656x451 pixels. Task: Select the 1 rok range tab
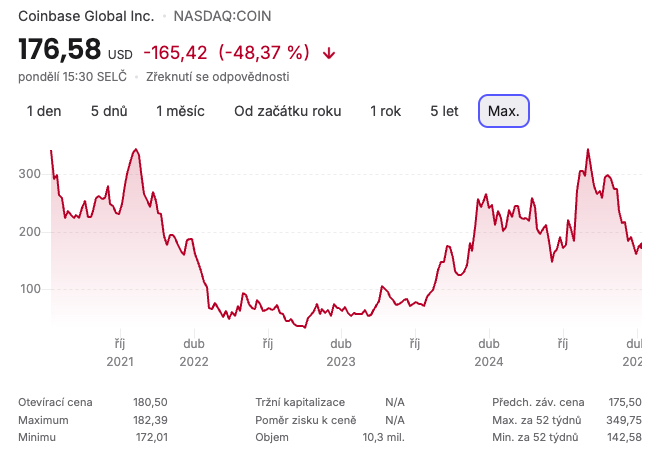tap(385, 111)
